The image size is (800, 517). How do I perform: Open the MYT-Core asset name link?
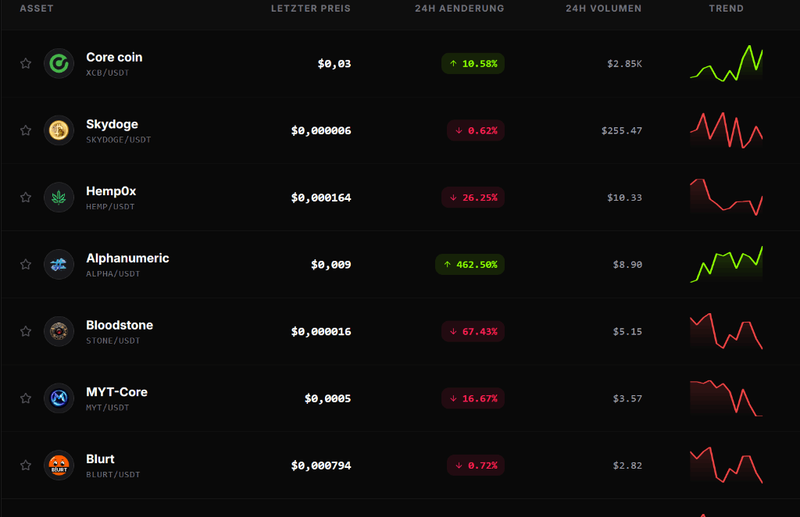point(117,392)
